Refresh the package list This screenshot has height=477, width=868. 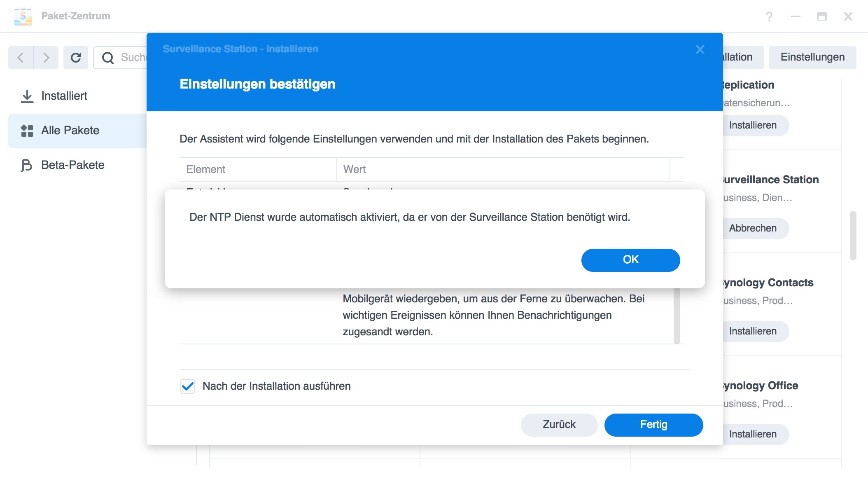pyautogui.click(x=76, y=58)
